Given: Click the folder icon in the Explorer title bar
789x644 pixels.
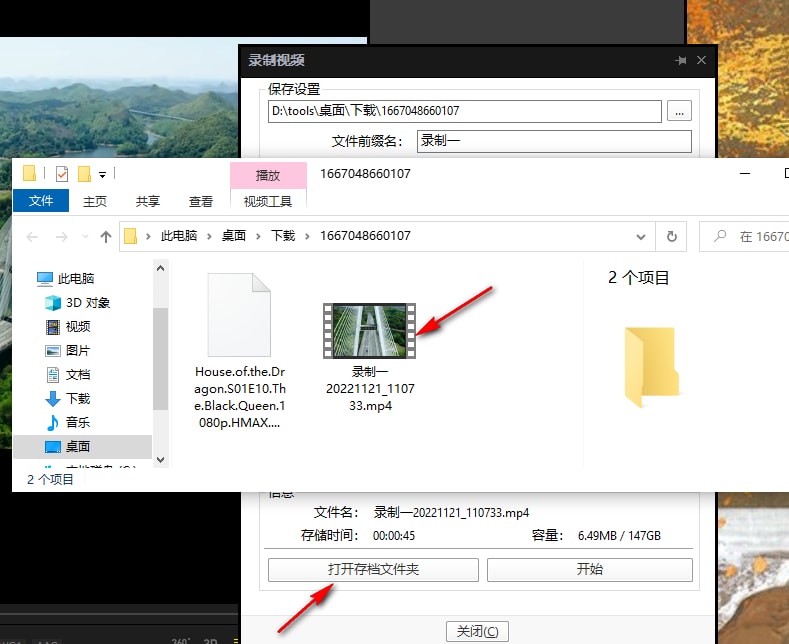Looking at the screenshot, I should [30, 174].
